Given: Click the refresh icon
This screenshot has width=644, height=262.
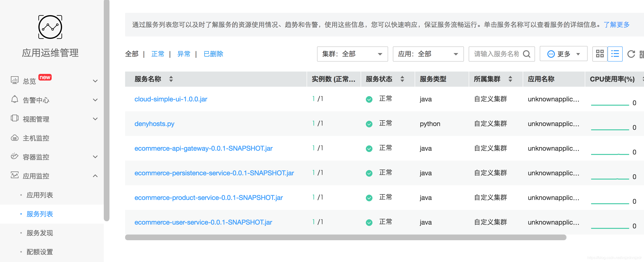Looking at the screenshot, I should coord(631,54).
